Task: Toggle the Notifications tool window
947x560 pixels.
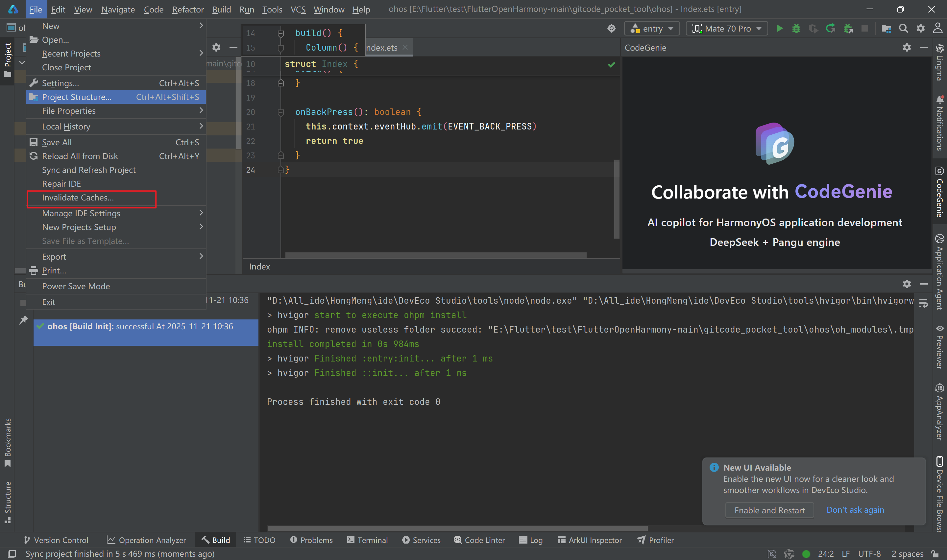Action: tap(939, 123)
